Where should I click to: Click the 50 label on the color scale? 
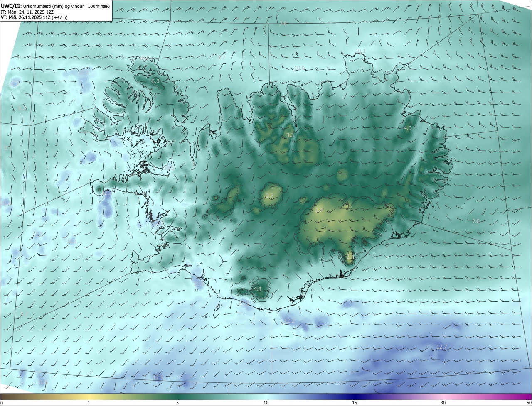529,403
